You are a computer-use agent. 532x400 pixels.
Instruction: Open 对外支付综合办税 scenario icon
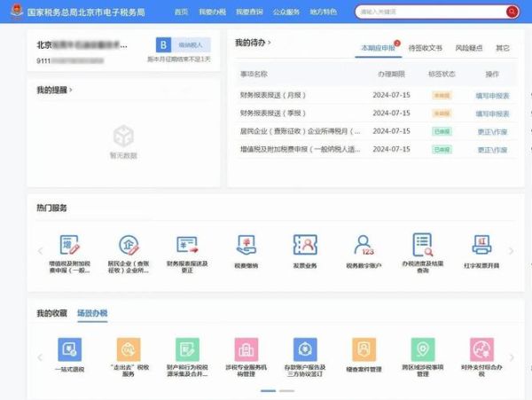(x=481, y=349)
